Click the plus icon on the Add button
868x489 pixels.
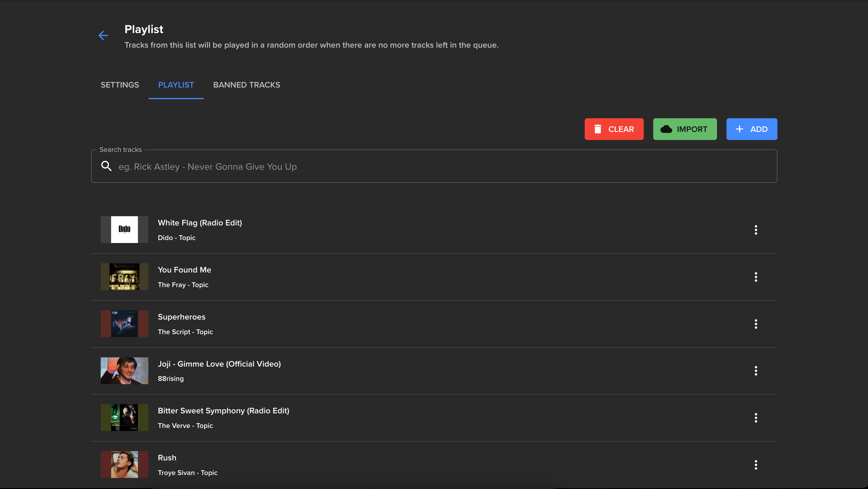739,129
